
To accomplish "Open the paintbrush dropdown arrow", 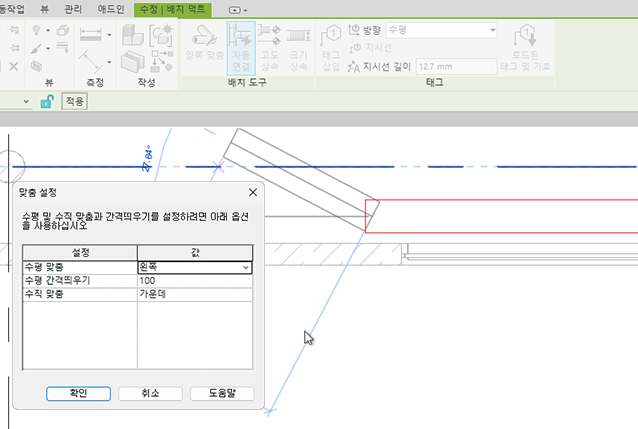I will pos(48,48).
